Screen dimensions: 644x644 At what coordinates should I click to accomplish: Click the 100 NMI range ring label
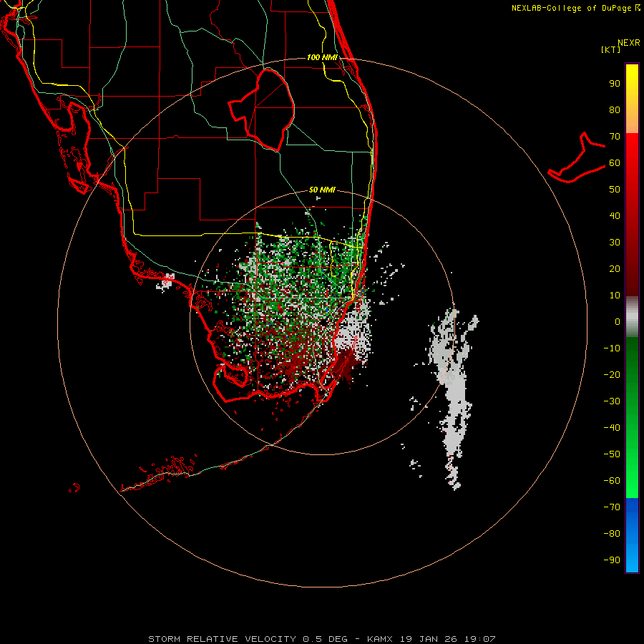click(x=322, y=57)
